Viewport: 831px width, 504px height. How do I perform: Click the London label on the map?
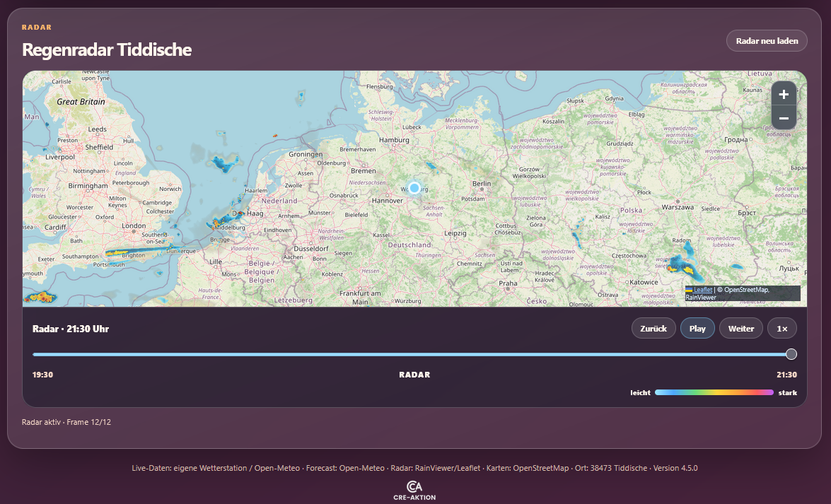coord(134,225)
